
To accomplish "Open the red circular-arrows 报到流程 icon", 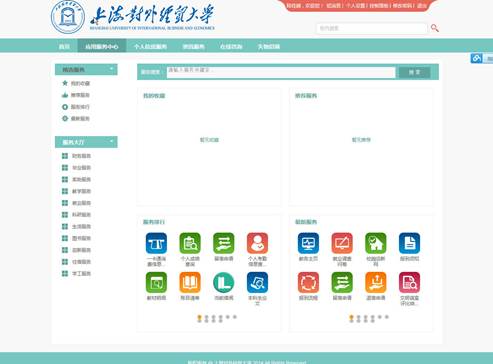I will click(308, 283).
